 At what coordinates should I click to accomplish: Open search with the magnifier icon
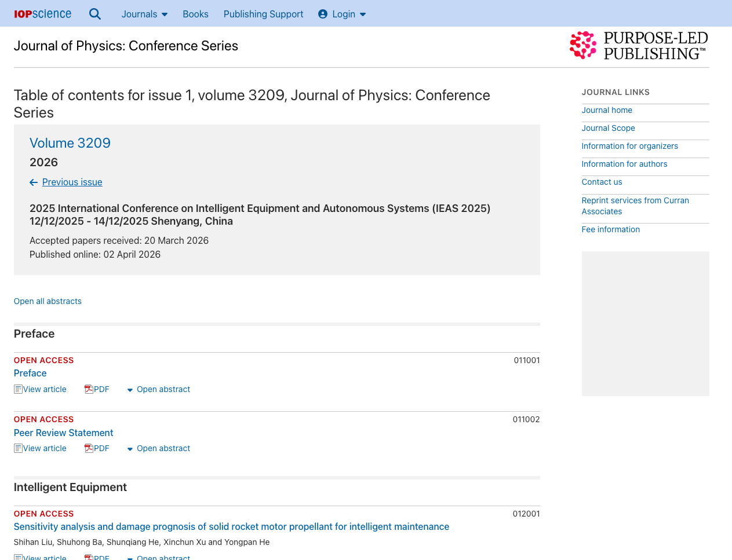(x=95, y=14)
